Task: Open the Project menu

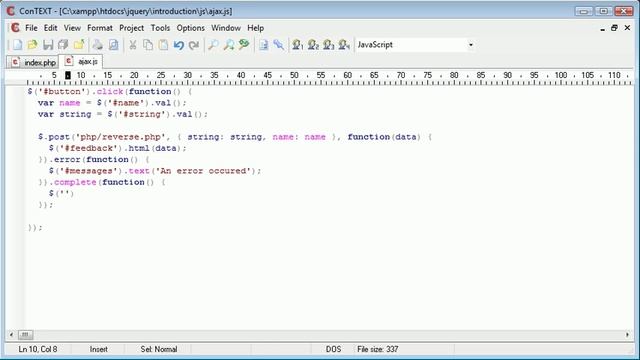Action: coord(131,28)
